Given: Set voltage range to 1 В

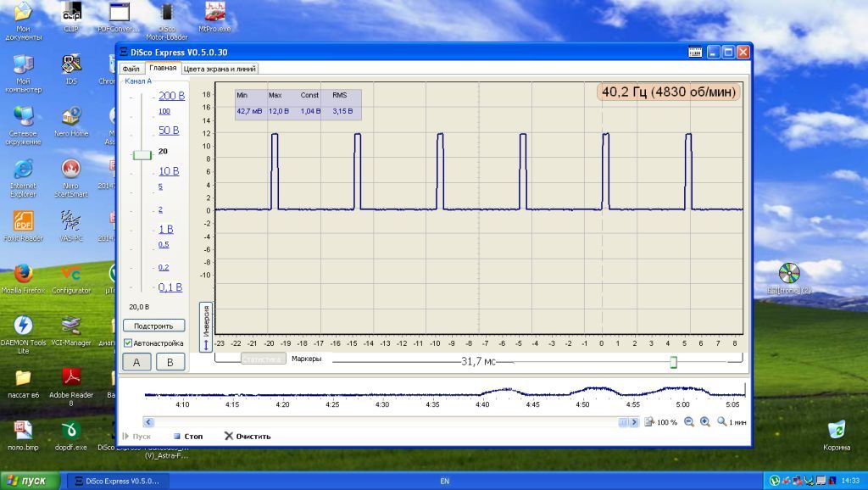Looking at the screenshot, I should tap(166, 229).
